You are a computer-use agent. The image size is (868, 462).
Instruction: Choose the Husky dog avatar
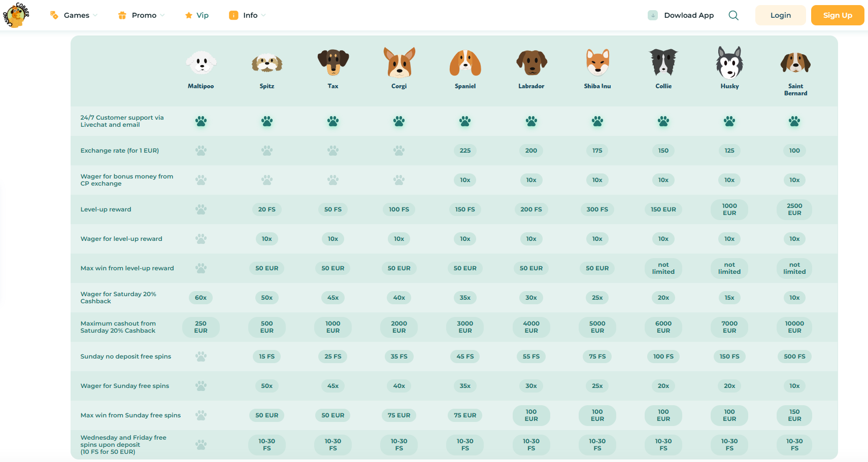click(729, 63)
